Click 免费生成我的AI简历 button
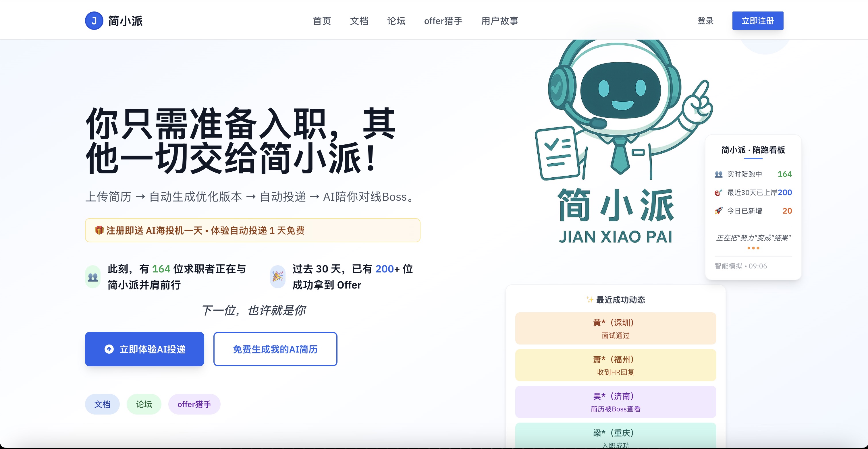868x449 pixels. click(x=275, y=349)
